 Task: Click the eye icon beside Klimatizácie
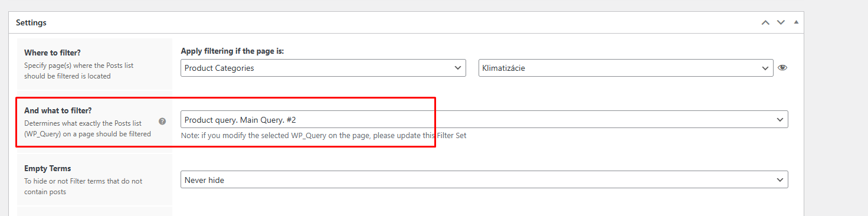coord(782,68)
